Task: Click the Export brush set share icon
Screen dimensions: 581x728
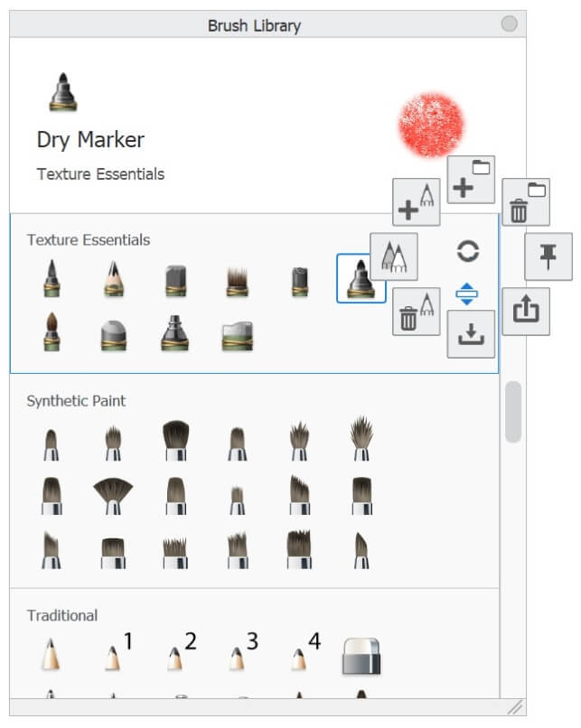Action: coord(526,311)
